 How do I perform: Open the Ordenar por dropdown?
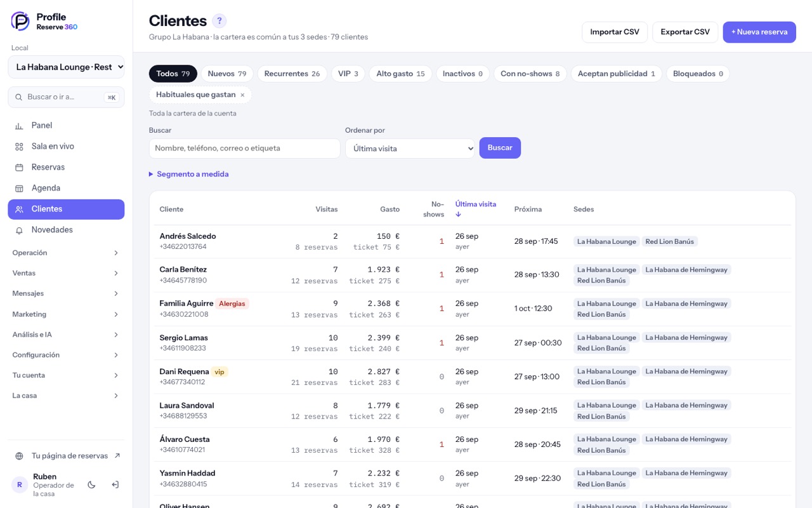pyautogui.click(x=410, y=148)
